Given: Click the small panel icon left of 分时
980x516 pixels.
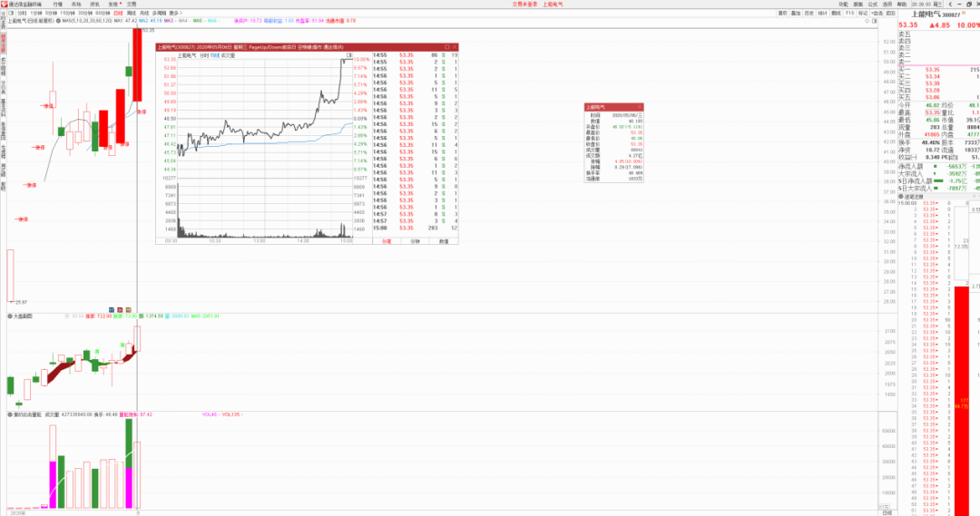Looking at the screenshot, I should click(x=11, y=13).
